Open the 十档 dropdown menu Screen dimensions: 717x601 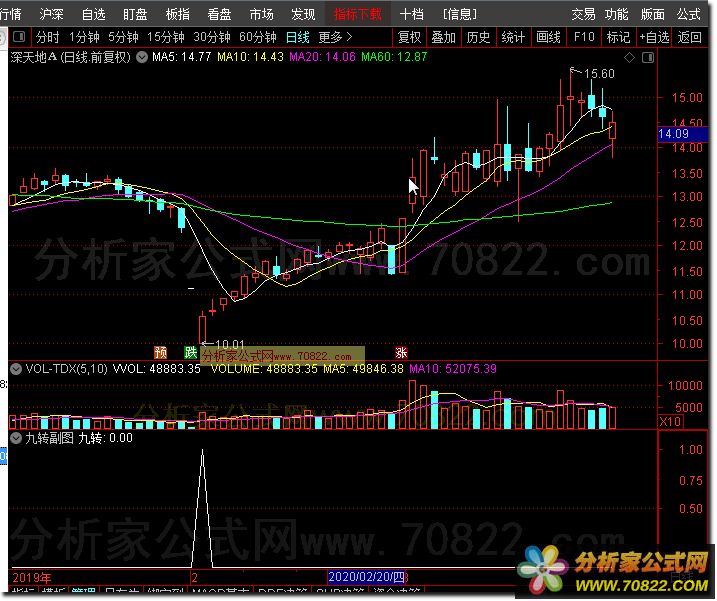(x=412, y=14)
